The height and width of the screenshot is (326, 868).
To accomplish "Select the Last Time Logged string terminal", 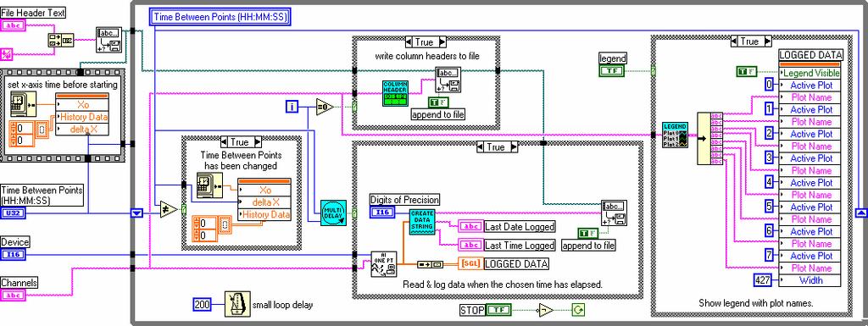I will [470, 246].
